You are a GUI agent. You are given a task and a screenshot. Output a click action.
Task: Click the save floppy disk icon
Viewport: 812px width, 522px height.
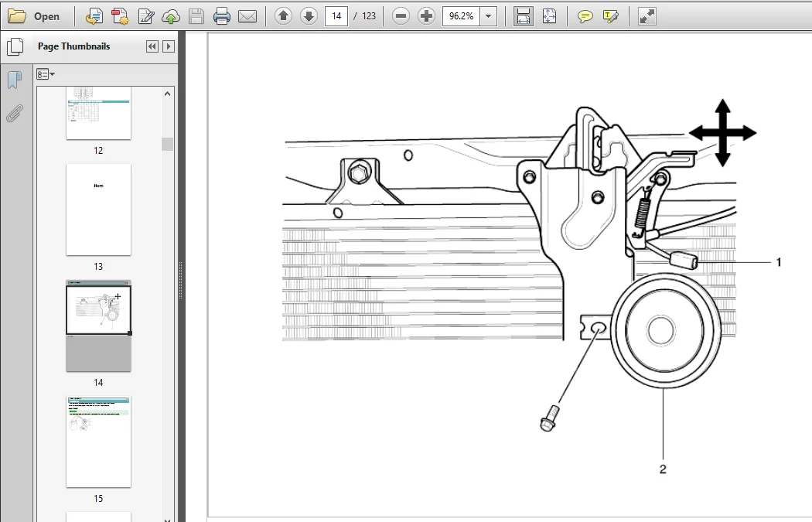[x=196, y=16]
